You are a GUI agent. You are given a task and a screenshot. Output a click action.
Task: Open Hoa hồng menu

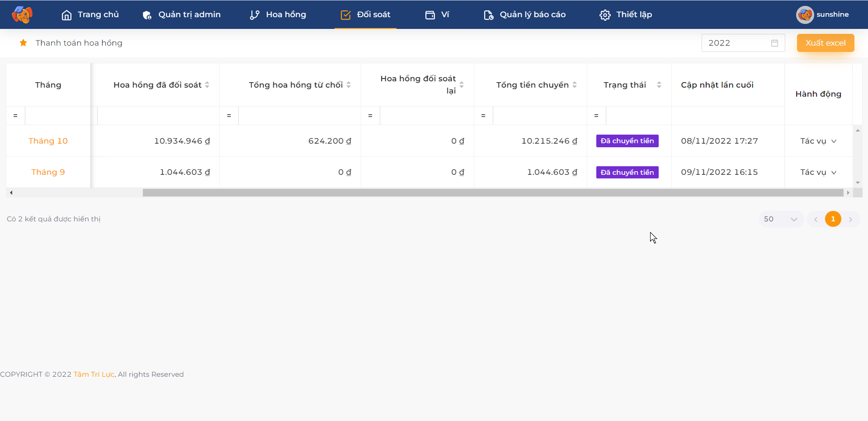pos(278,14)
